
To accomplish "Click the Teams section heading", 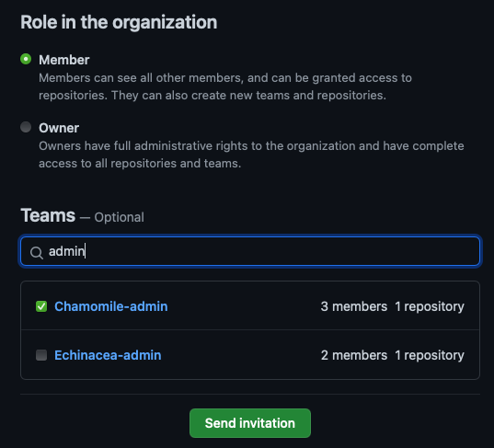I will 48,215.
